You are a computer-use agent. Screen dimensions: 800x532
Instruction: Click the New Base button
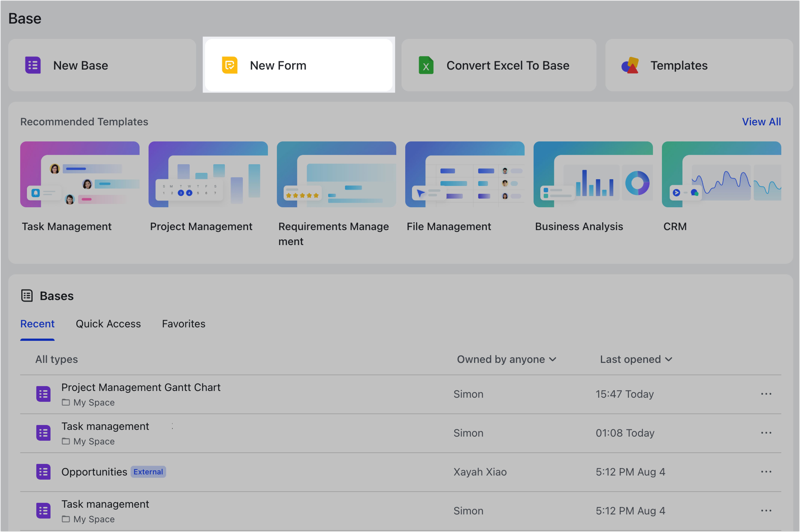point(102,65)
